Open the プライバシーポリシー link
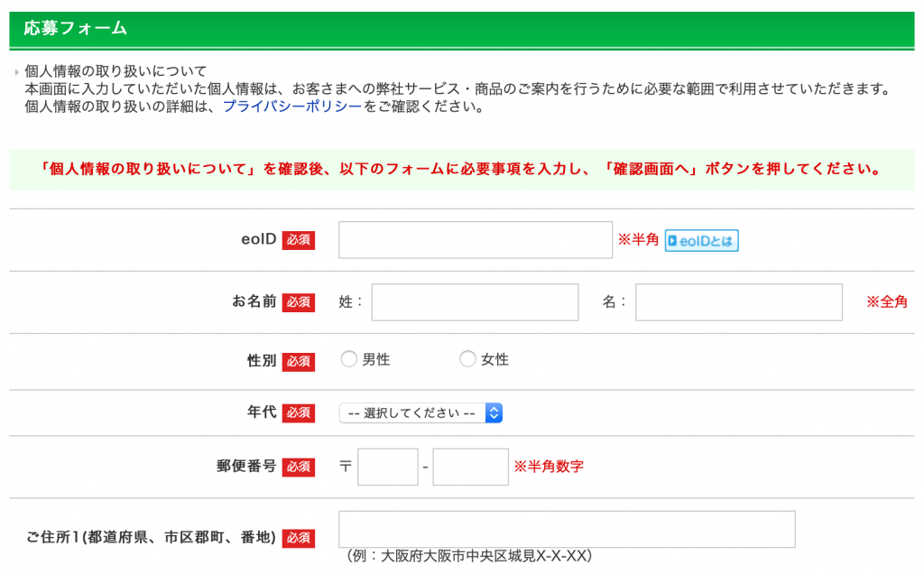Viewport: 924px width, 574px height. (x=292, y=106)
